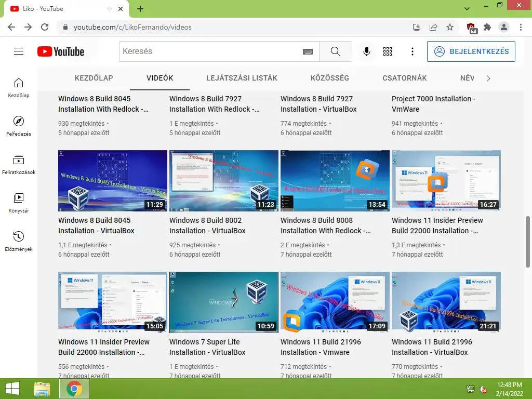Click the install app icon in address bar
Viewport: 532px width, 399px height.
pos(416,27)
